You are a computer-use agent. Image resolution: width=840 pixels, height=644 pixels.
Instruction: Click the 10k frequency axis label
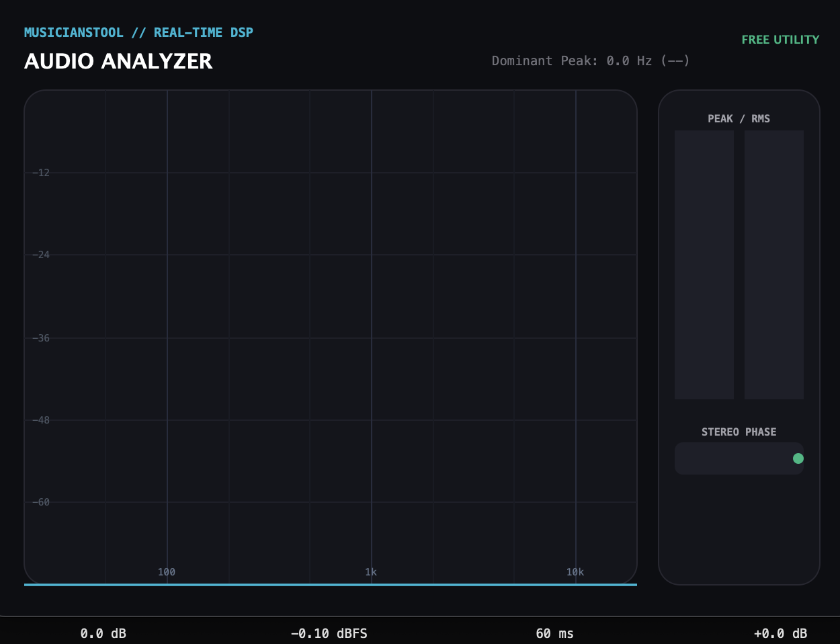[x=575, y=572]
